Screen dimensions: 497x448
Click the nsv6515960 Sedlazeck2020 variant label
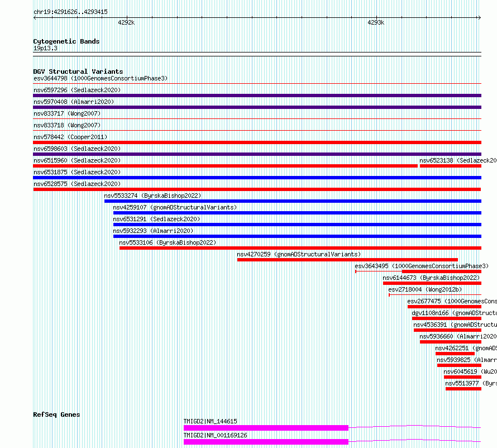pyautogui.click(x=77, y=160)
